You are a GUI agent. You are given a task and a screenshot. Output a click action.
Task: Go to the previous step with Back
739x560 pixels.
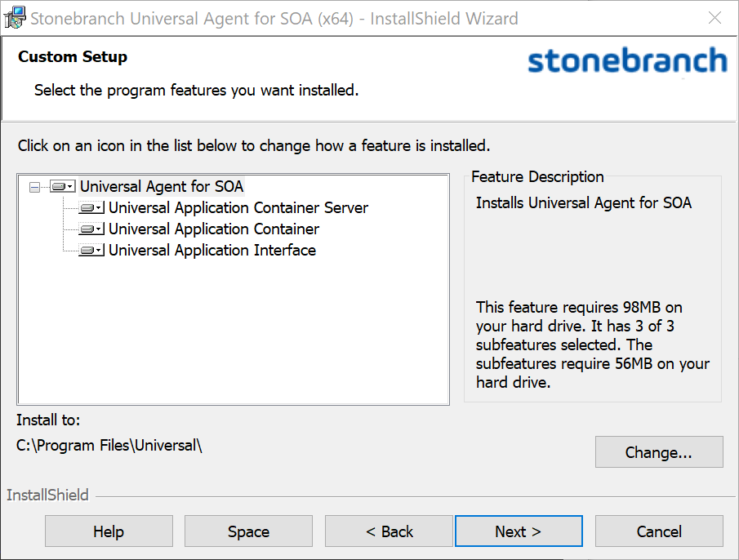pyautogui.click(x=389, y=531)
